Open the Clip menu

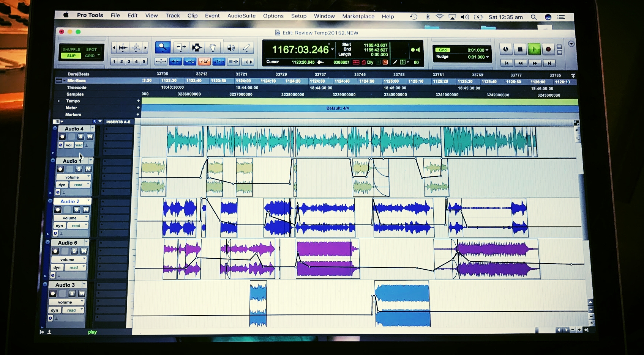(x=193, y=16)
